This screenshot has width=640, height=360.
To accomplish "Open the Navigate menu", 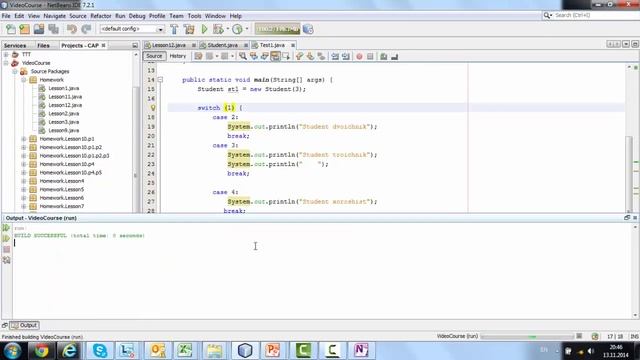I will coord(55,16).
